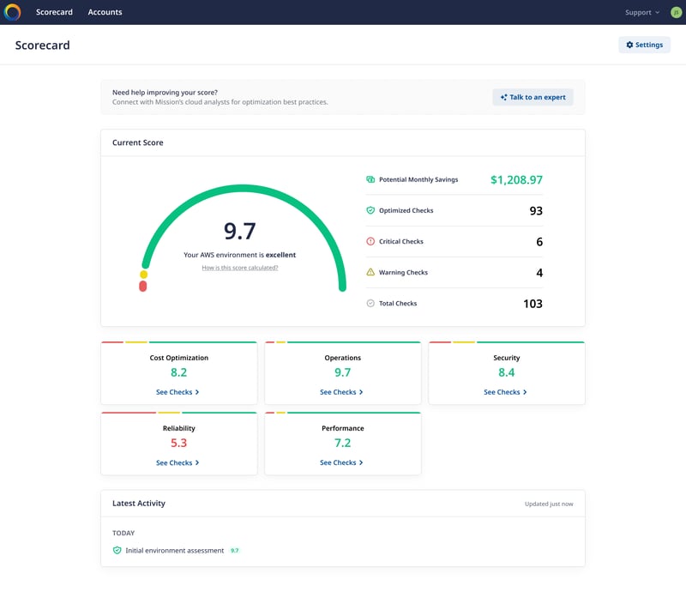
Task: Click the Critical Checks alert icon
Action: coord(370,242)
